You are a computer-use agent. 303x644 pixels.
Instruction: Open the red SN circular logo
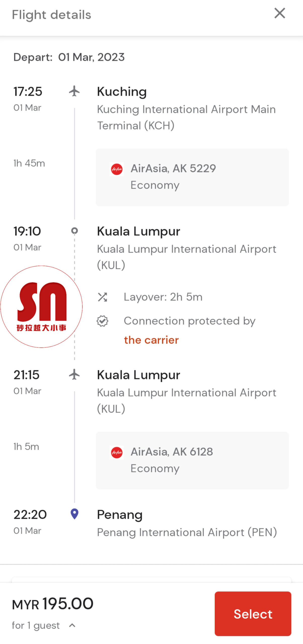(x=42, y=307)
